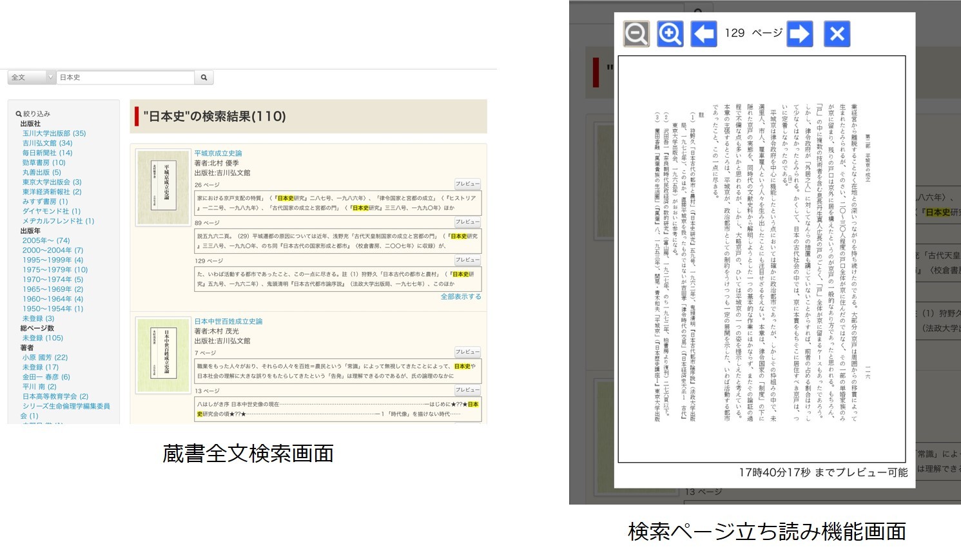Screen dimensions: 961x560
Task: Open the book title 日本中世百姓成立史論
Action: pyautogui.click(x=229, y=321)
